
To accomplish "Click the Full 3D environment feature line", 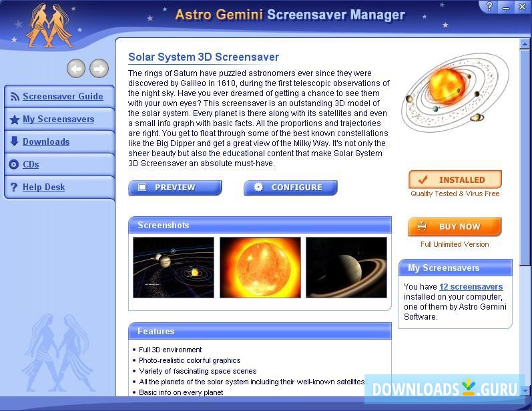I will coord(170,350).
